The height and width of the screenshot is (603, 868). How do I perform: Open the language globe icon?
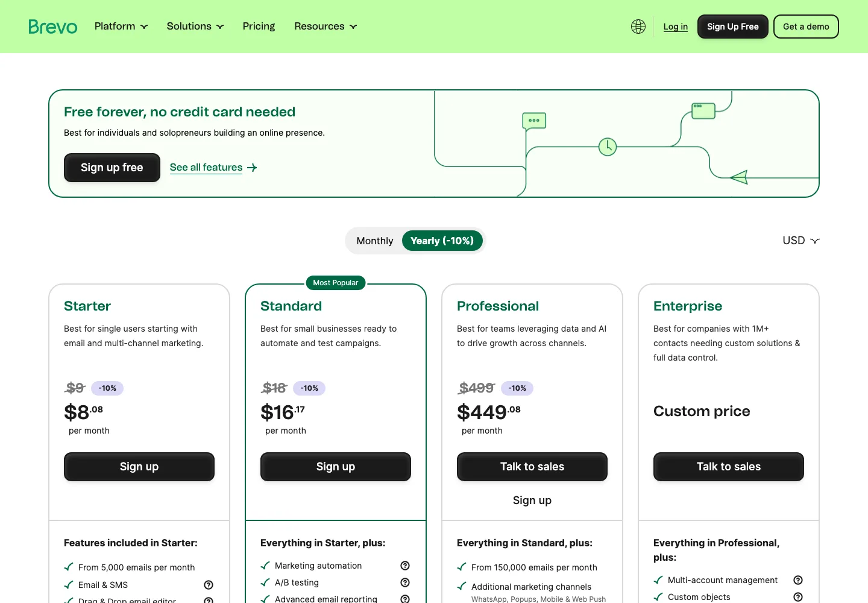(638, 27)
